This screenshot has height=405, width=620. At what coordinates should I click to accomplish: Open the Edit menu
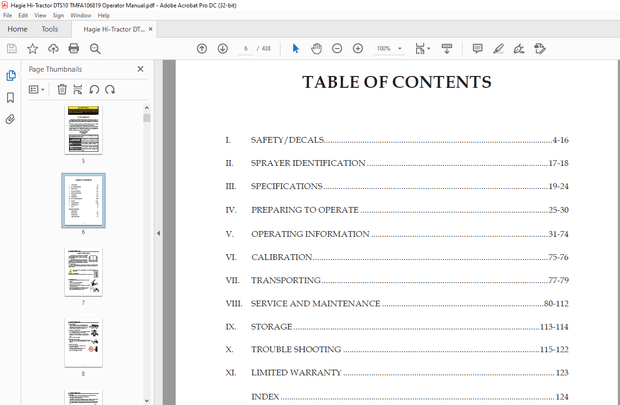click(23, 15)
